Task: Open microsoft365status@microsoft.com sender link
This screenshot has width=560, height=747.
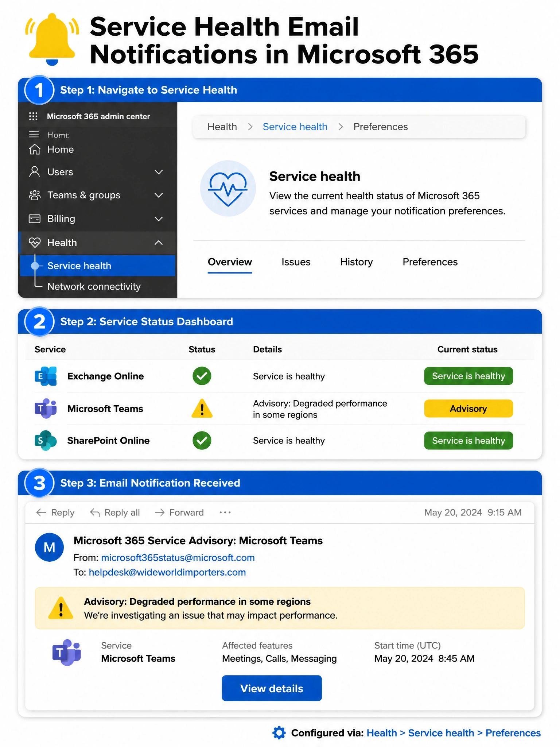Action: (178, 558)
